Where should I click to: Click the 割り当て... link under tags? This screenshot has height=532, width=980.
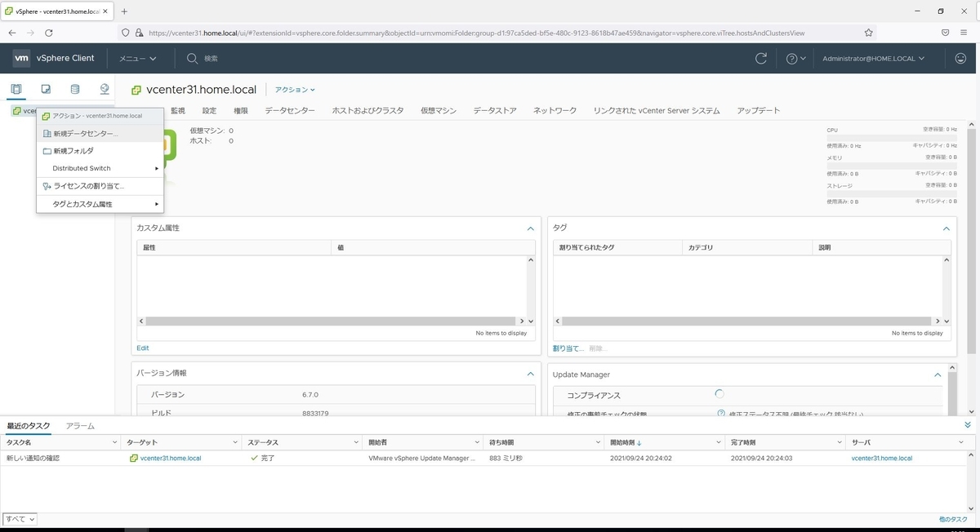568,348
